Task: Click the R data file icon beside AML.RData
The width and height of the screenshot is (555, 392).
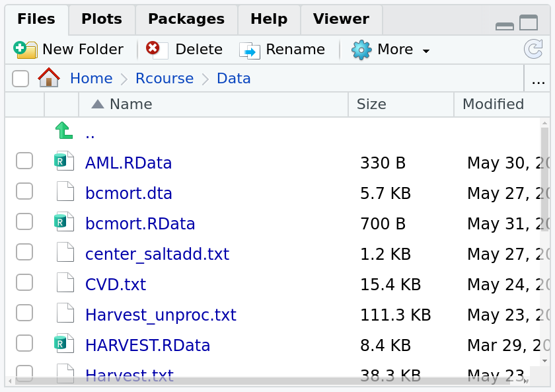Action: (x=65, y=161)
